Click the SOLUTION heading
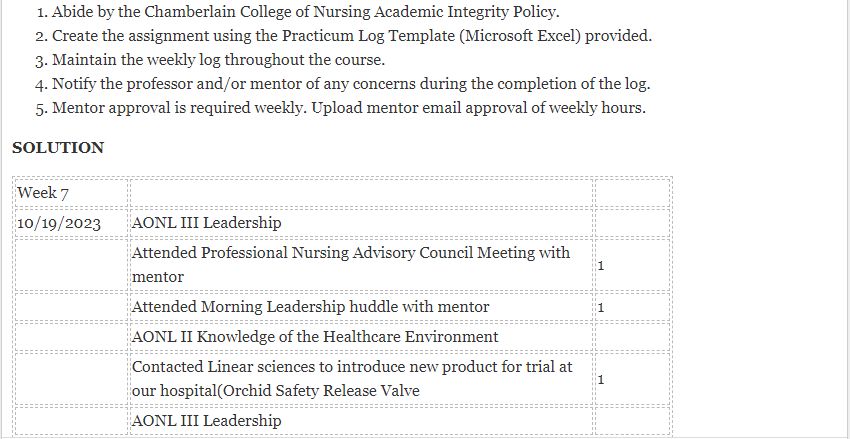Viewport: 850px width, 439px height. point(58,148)
